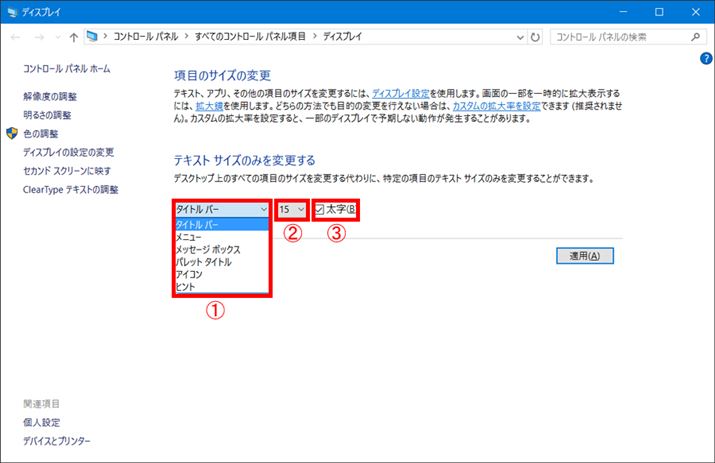Choose タイトル バー in the dropdown list
715x463 pixels.
222,224
